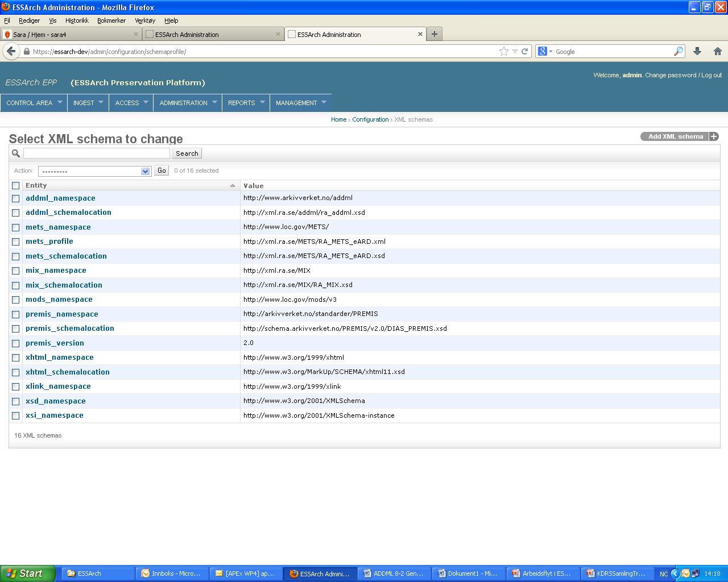Open the address bar history dropdown arrow

click(515, 51)
